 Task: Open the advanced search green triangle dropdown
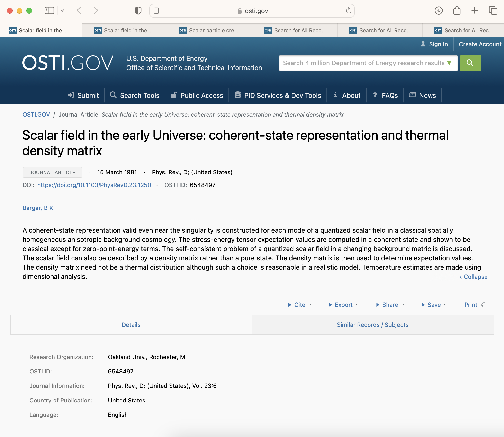(449, 63)
